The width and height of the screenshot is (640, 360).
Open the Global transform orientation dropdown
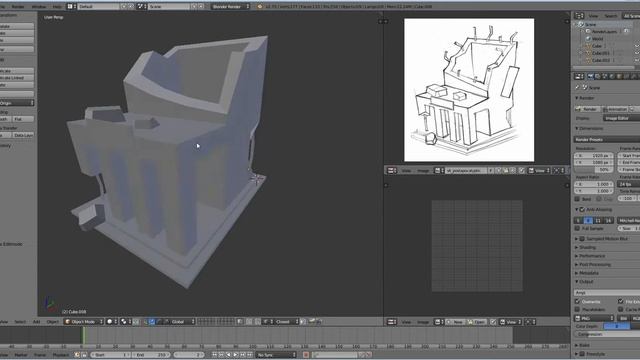pyautogui.click(x=182, y=322)
